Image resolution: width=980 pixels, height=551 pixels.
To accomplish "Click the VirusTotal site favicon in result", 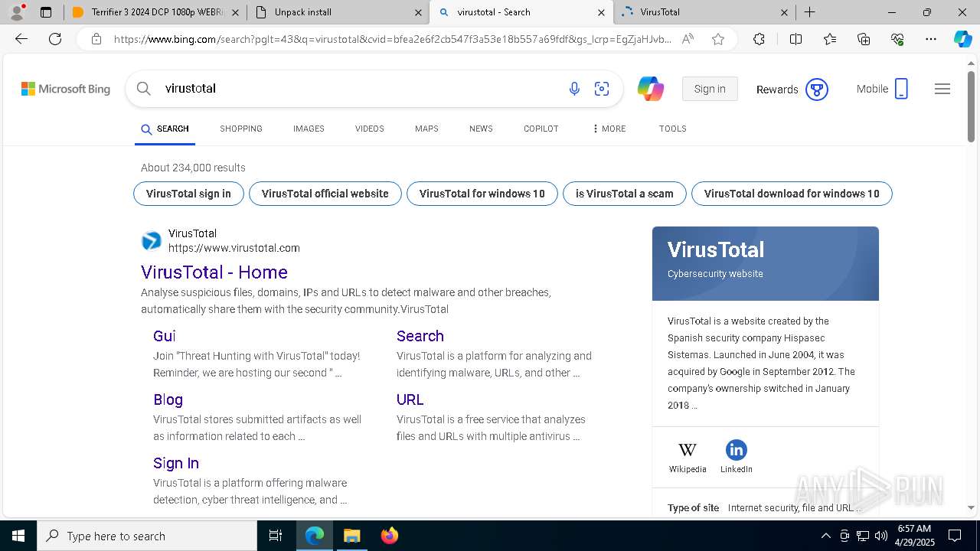I will (x=152, y=241).
